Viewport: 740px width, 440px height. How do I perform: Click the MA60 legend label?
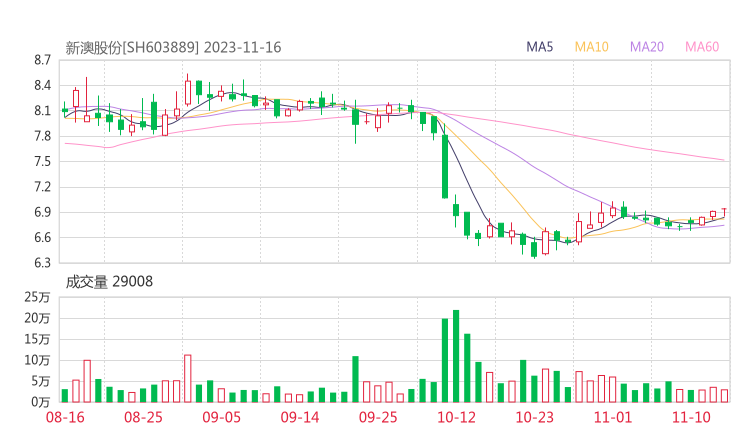702,47
